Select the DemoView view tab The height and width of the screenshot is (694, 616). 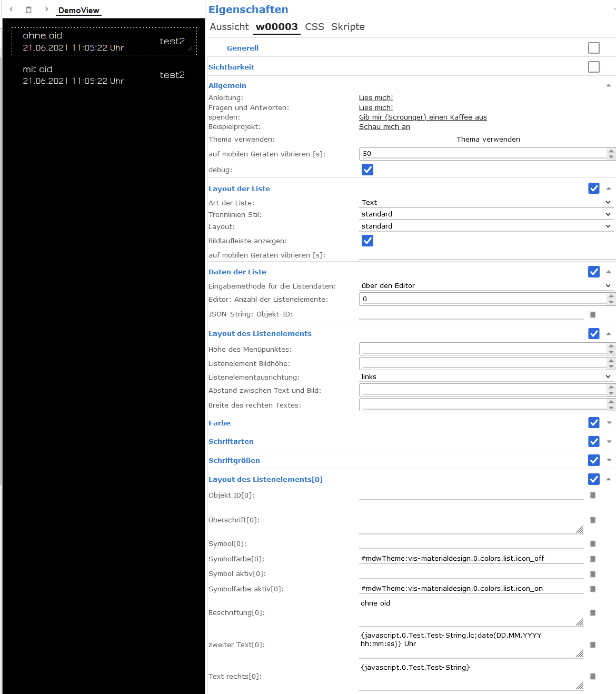pyautogui.click(x=78, y=10)
